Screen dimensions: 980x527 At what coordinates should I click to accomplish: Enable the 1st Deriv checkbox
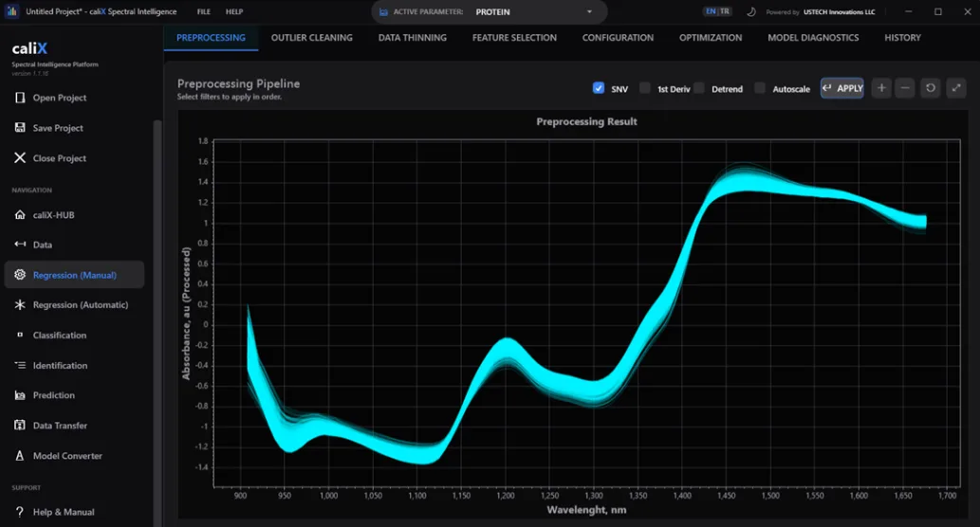644,88
